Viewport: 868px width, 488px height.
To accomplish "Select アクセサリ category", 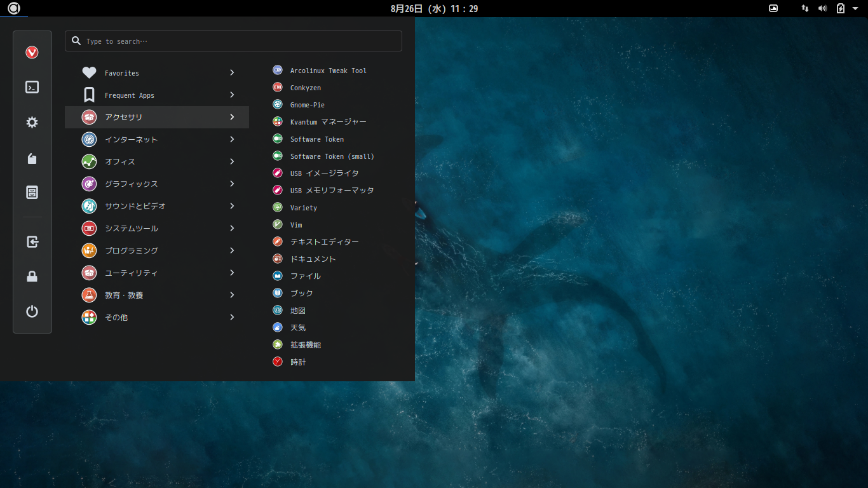I will 157,118.
